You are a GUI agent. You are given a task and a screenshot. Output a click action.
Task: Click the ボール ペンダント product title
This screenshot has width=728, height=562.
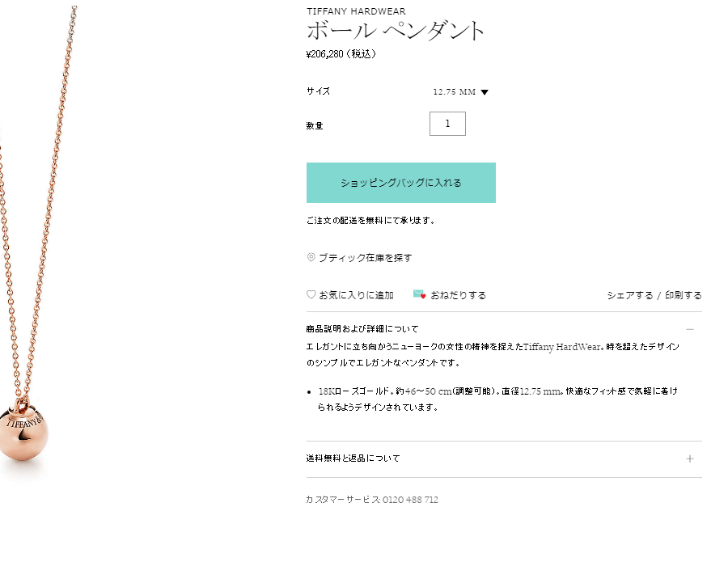pos(393,31)
